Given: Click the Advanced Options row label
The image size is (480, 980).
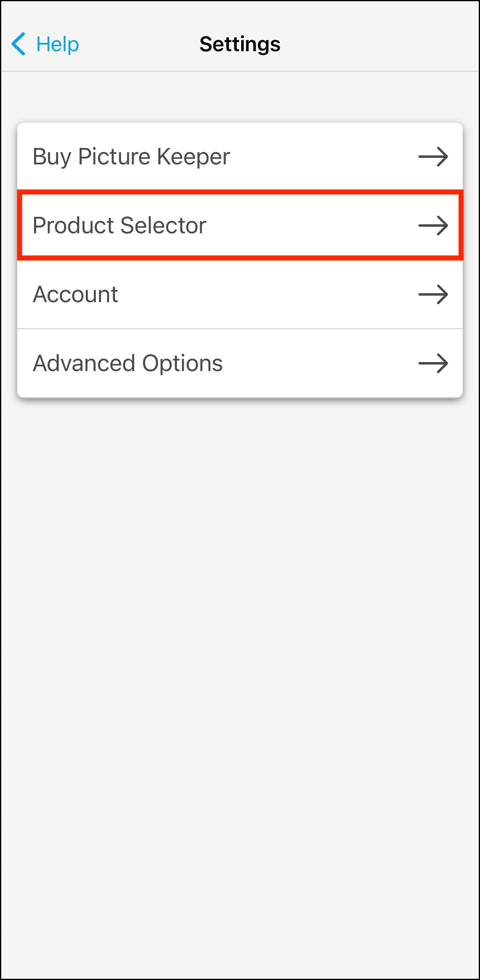Looking at the screenshot, I should point(128,362).
